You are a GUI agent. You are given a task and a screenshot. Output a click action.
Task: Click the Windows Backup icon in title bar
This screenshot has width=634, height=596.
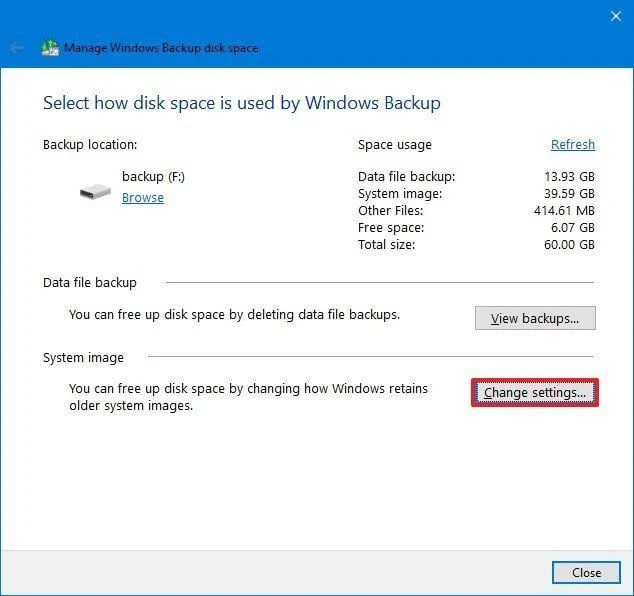point(49,47)
